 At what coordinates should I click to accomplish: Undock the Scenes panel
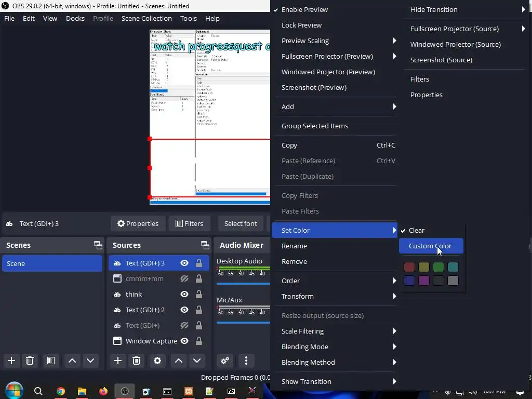98,245
